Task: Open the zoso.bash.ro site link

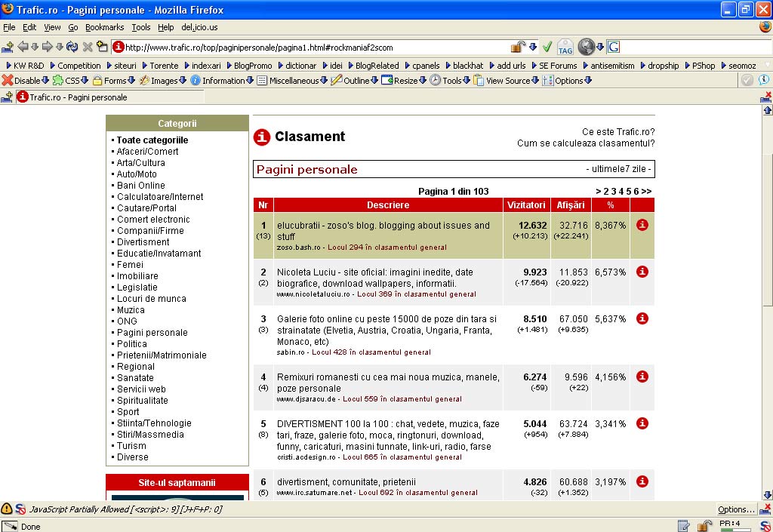Action: [x=299, y=248]
